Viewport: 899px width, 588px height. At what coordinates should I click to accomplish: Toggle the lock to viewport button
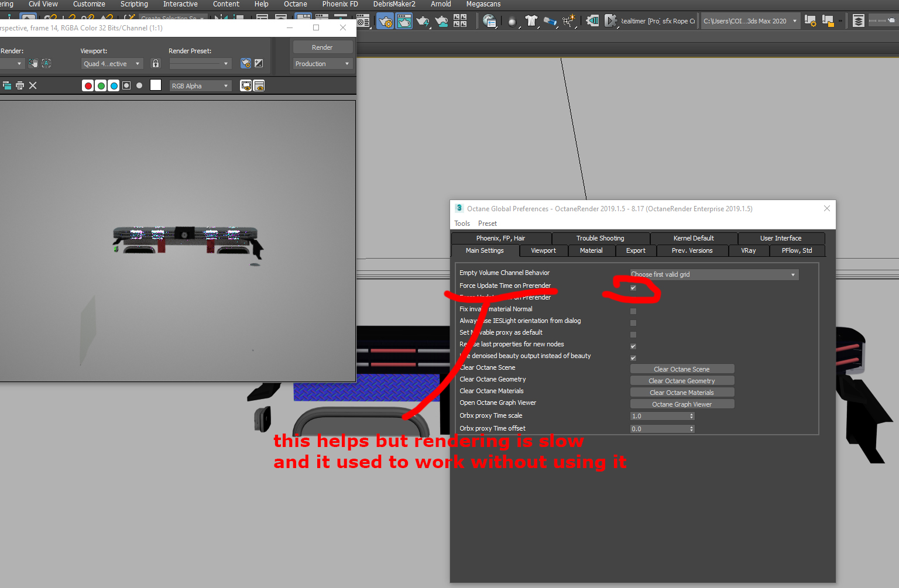pyautogui.click(x=156, y=63)
